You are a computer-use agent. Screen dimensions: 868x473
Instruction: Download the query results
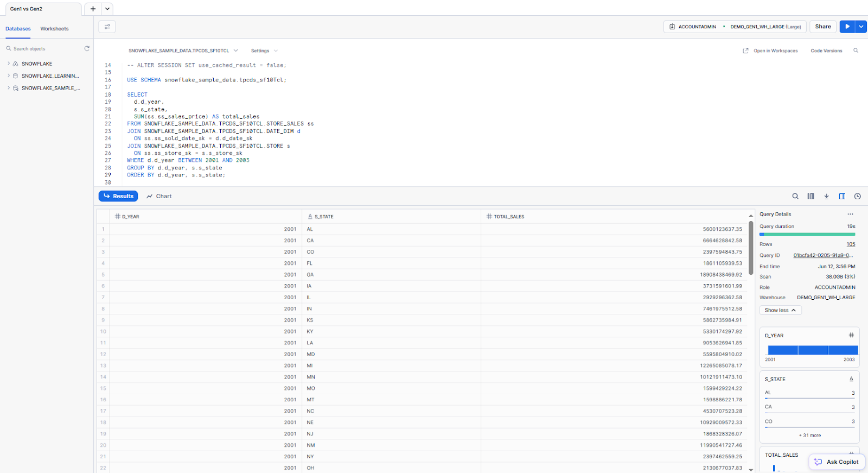tap(826, 197)
